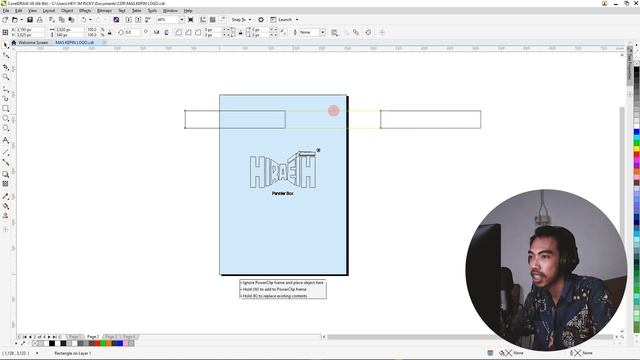Select the Pick tool in the toolbox
Screen dimensions: 640x360
click(x=6, y=45)
